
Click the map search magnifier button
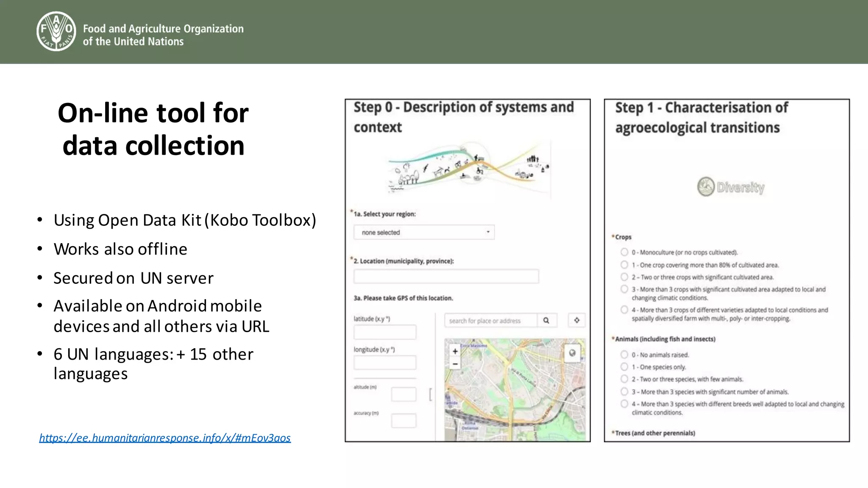tap(547, 320)
